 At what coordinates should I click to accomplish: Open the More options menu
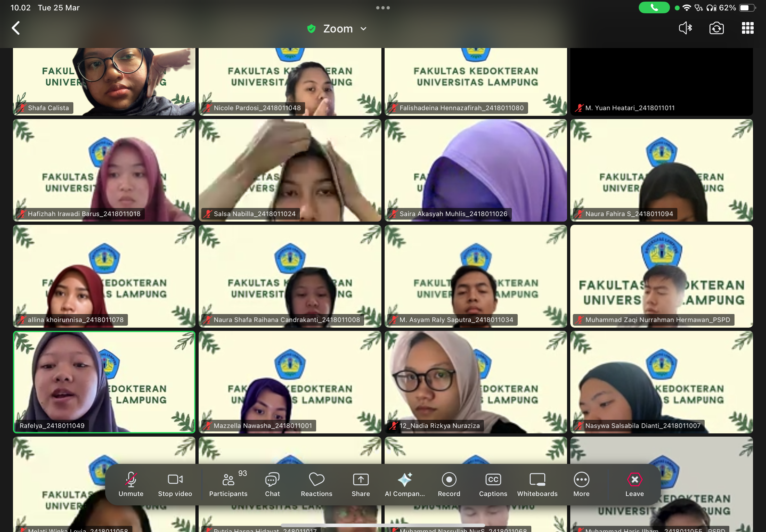[581, 485]
